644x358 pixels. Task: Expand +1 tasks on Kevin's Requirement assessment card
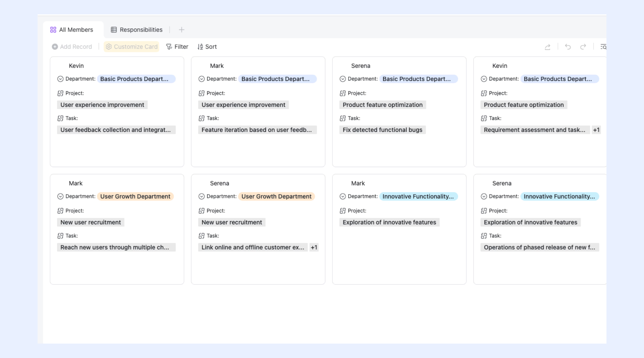pos(596,130)
